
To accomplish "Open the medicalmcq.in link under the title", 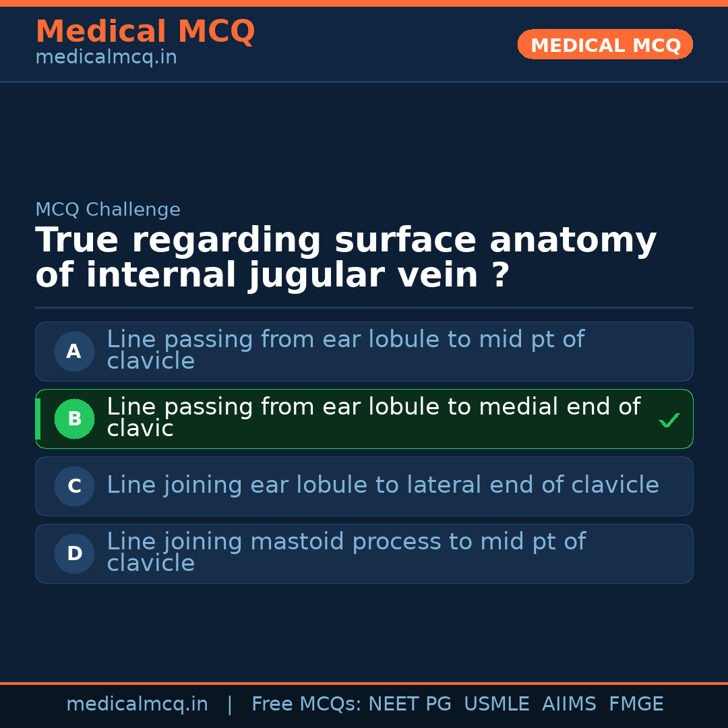I will click(x=106, y=58).
